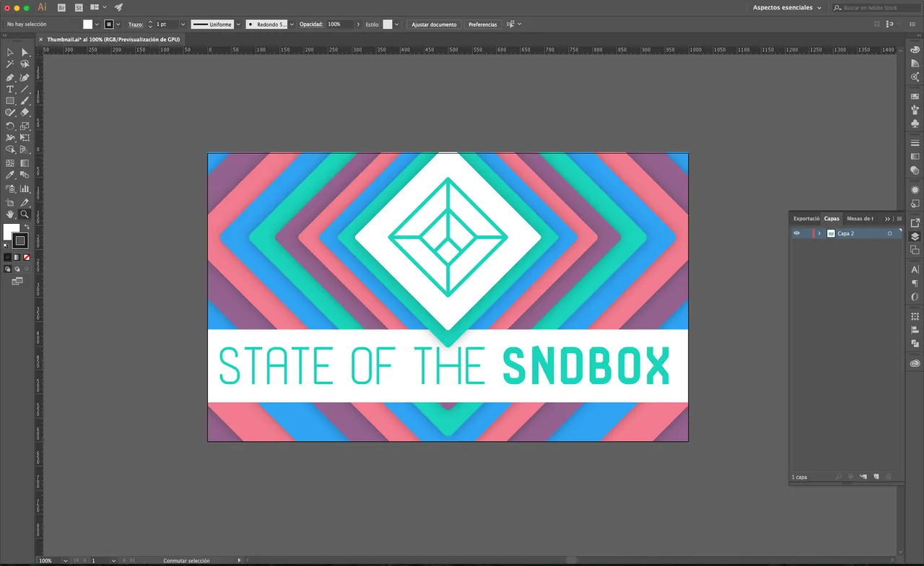Set paint mode to Gradient
This screenshot has height=566, width=924.
point(17,257)
